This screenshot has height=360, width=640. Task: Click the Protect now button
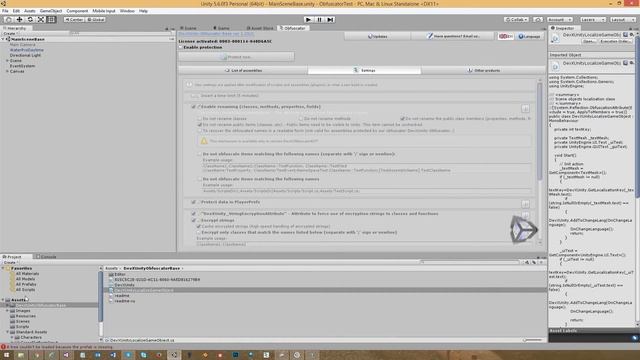click(x=236, y=57)
